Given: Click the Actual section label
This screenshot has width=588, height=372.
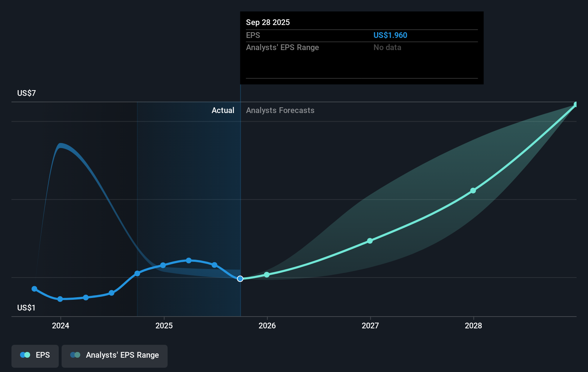Looking at the screenshot, I should (223, 111).
